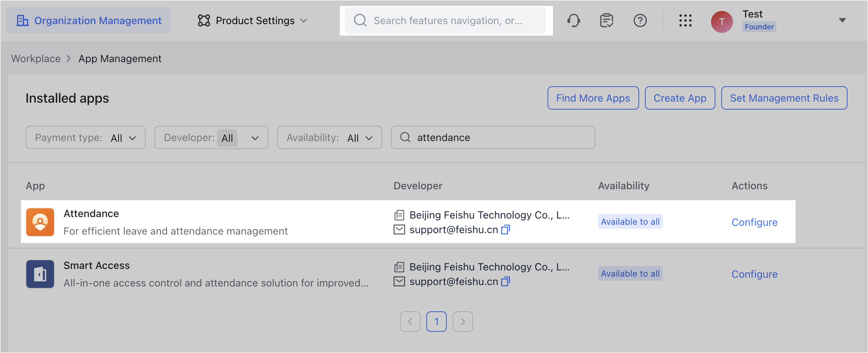868x353 pixels.
Task: Configure the Attendance app
Action: tap(754, 222)
